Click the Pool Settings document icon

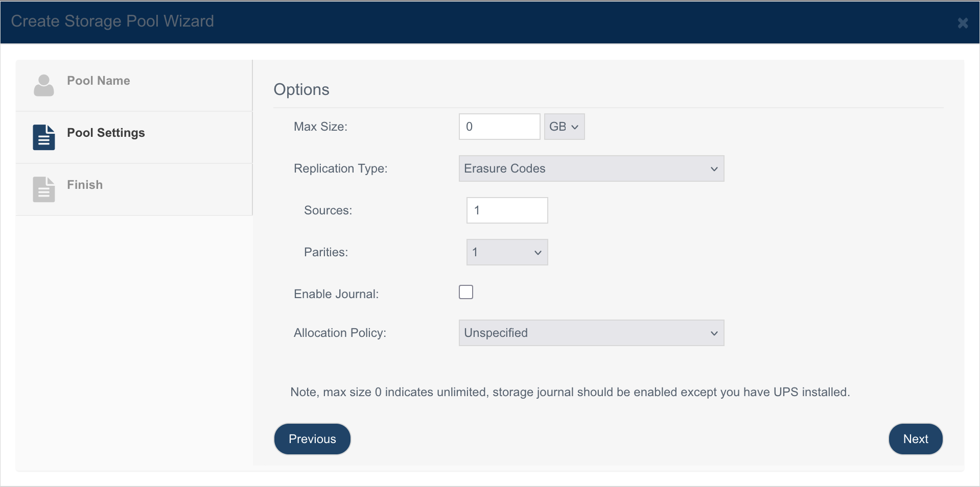point(44,137)
